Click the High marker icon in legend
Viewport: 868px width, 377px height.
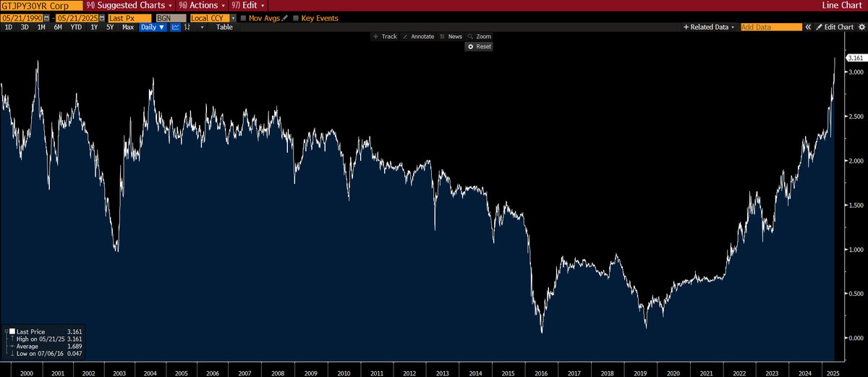click(x=12, y=339)
